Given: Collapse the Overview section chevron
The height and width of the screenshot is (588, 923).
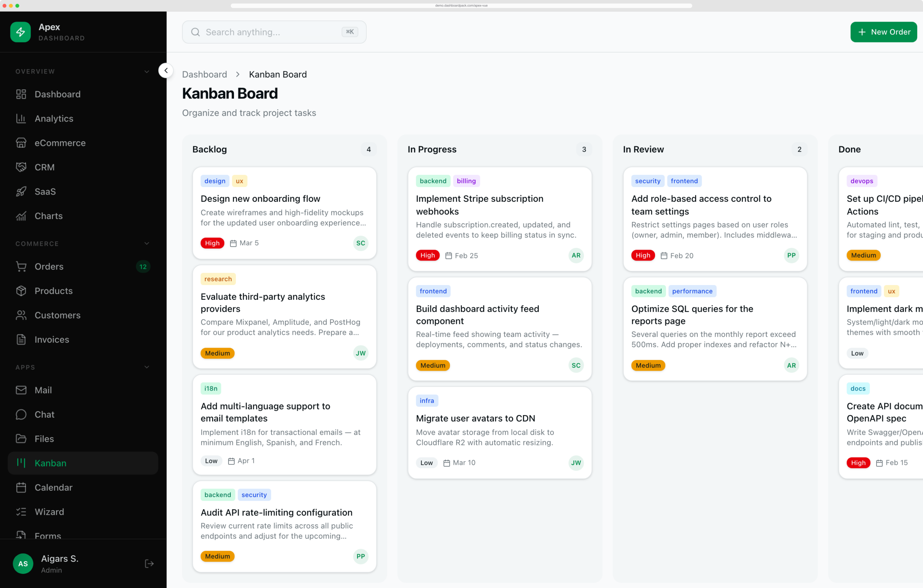Looking at the screenshot, I should [x=147, y=72].
